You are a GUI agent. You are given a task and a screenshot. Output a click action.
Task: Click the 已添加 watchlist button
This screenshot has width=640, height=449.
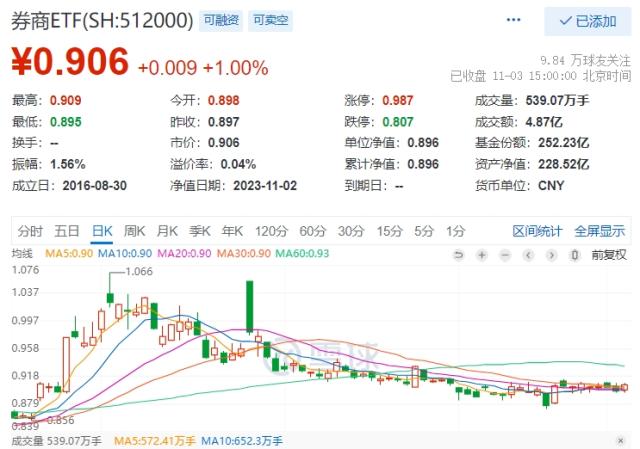pyautogui.click(x=588, y=21)
